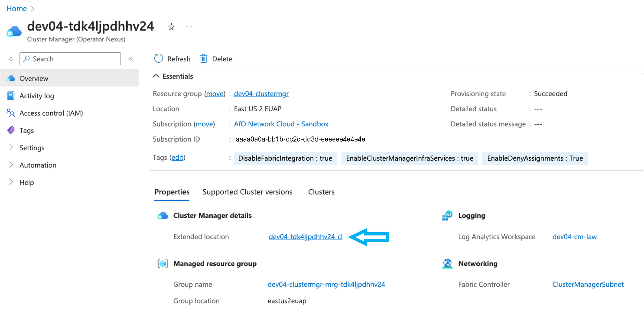Click the search input field
Image resolution: width=644 pixels, height=328 pixels.
coord(69,58)
